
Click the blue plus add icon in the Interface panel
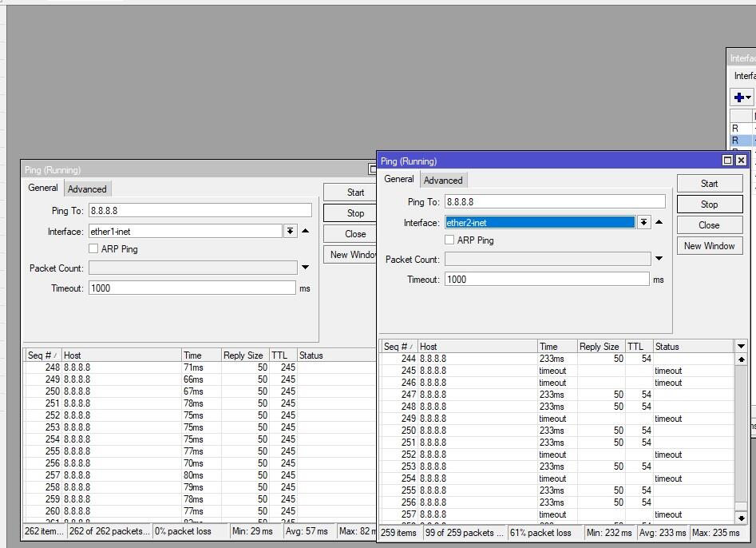pos(738,97)
